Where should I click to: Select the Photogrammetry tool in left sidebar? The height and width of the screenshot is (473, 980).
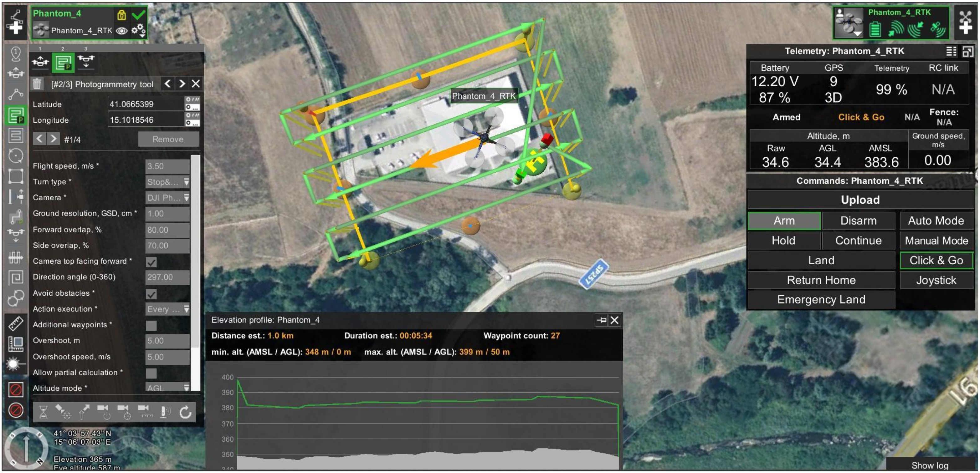(16, 115)
